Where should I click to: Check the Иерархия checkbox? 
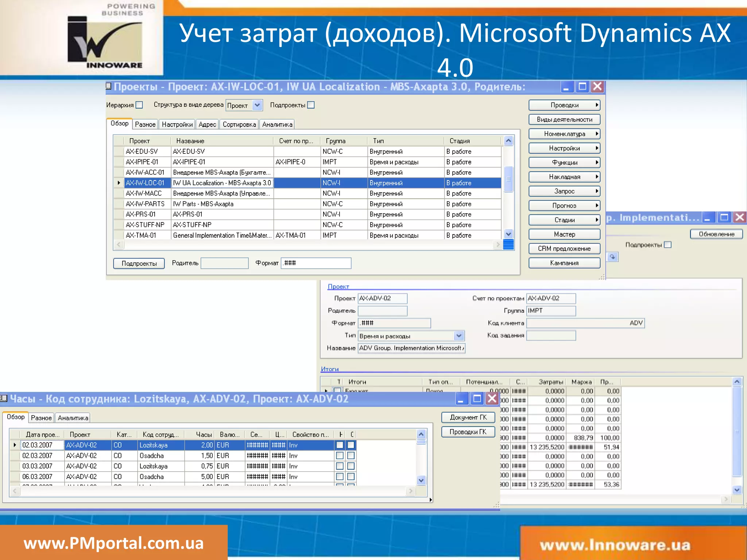click(139, 105)
